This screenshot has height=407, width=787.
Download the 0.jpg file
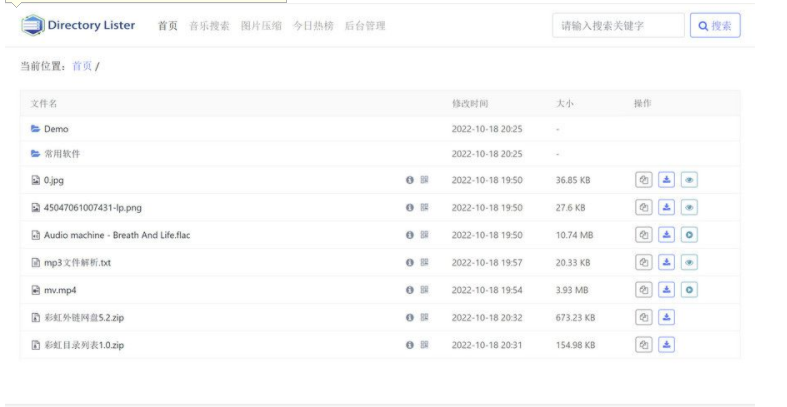(667, 180)
